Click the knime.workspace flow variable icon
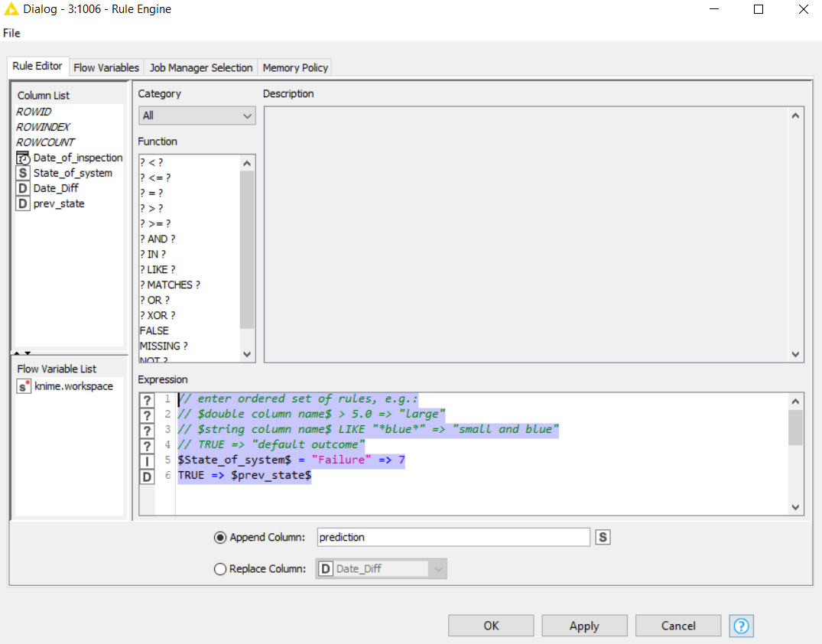Screen dimensions: 822x644 click(x=24, y=386)
